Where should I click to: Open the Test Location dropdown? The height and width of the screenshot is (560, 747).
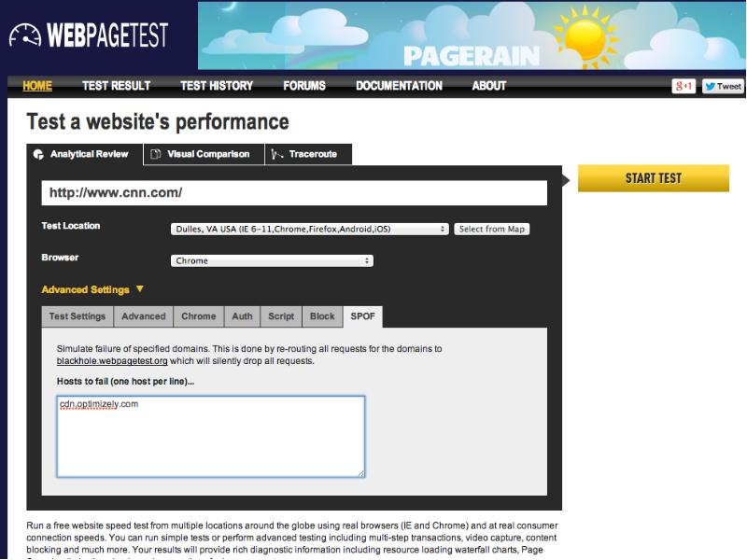(x=310, y=229)
